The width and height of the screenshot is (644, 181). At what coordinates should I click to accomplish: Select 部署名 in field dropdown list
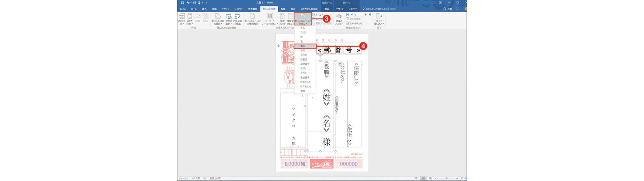click(305, 60)
